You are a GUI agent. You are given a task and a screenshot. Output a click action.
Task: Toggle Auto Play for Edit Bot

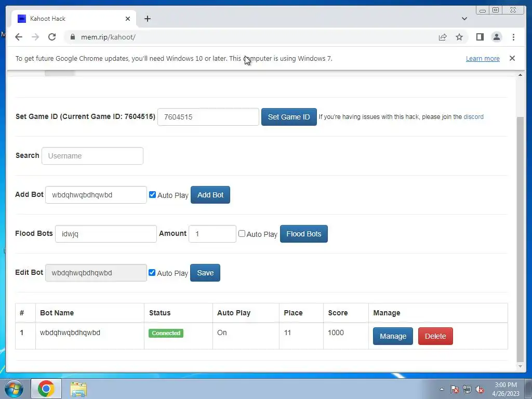pos(152,272)
